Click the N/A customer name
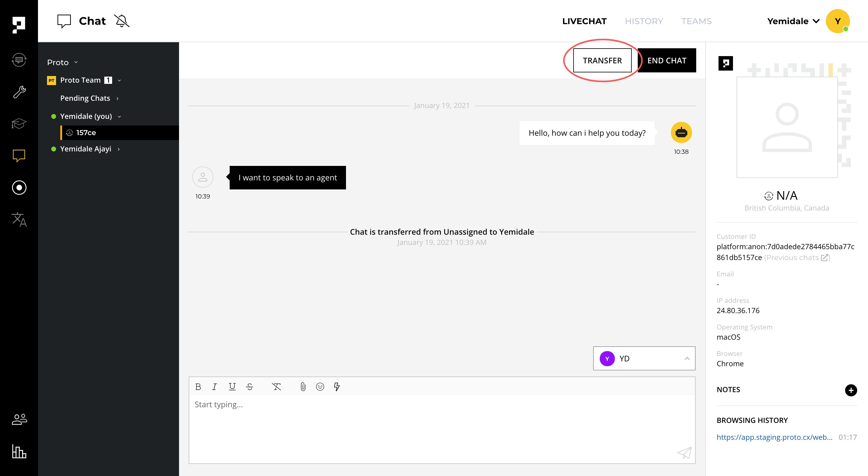868x476 pixels. coord(786,196)
